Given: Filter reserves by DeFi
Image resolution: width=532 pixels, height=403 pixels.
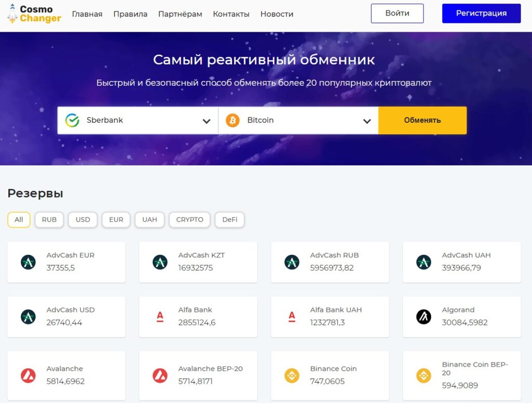Looking at the screenshot, I should coord(230,219).
